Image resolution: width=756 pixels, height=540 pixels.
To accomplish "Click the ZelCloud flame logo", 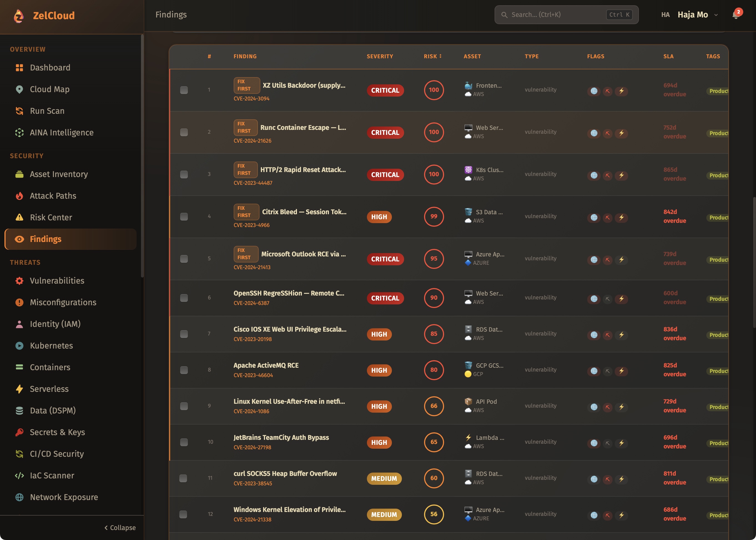I will click(x=19, y=16).
